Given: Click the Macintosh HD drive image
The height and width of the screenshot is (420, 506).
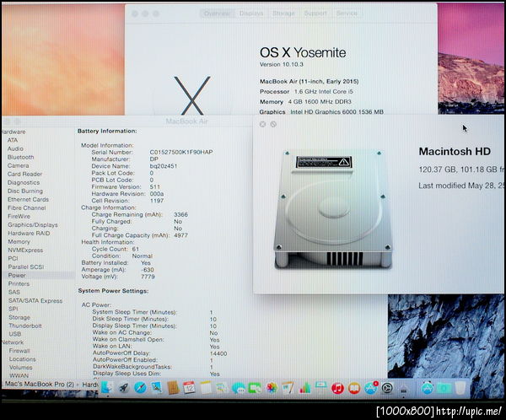Looking at the screenshot, I should pos(333,209).
